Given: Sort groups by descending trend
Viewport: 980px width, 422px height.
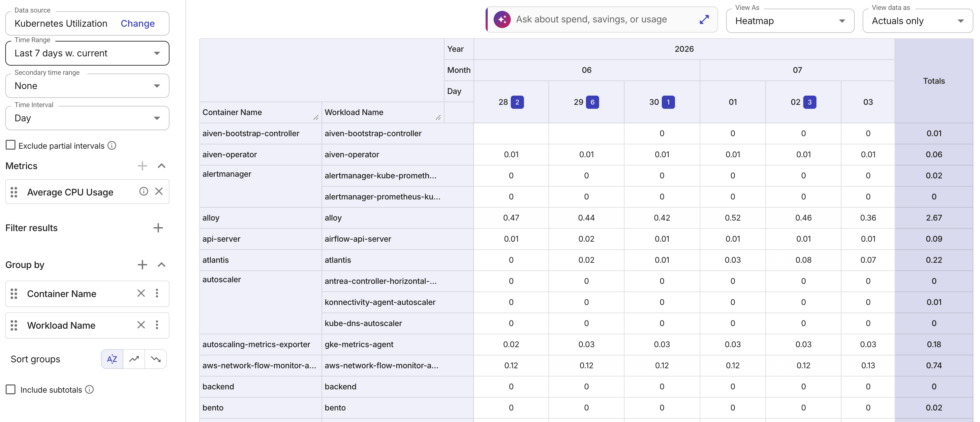Looking at the screenshot, I should 156,359.
